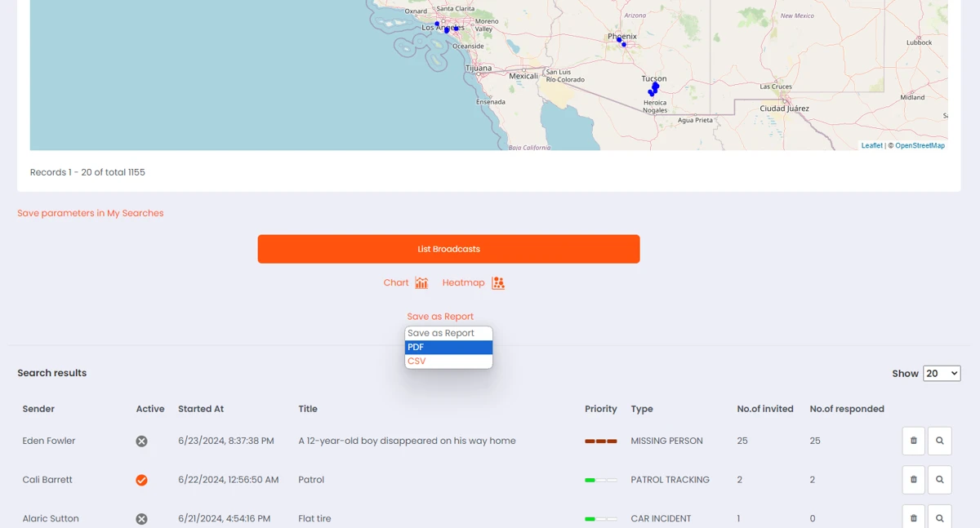Choose CSV from the report options
Screen dimensions: 980x528
coord(448,362)
